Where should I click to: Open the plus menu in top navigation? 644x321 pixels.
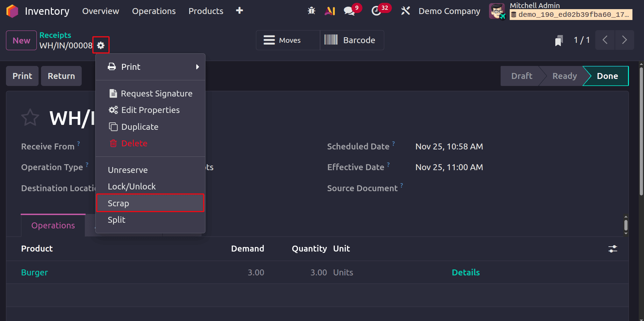coord(239,11)
